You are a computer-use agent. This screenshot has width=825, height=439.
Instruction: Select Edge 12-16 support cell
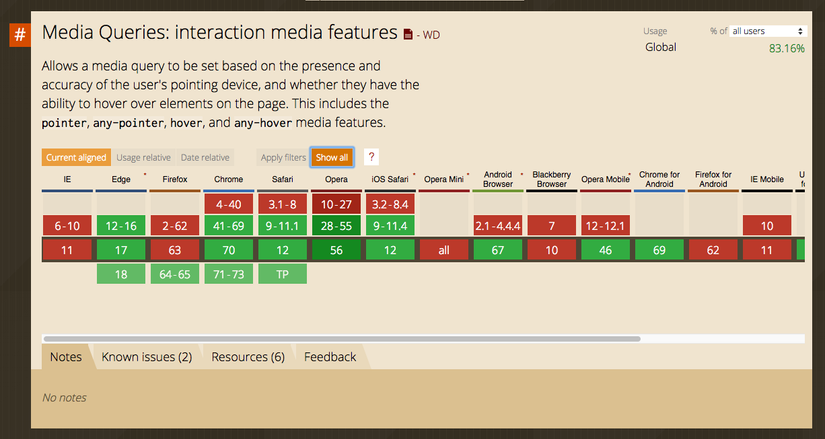pyautogui.click(x=121, y=226)
